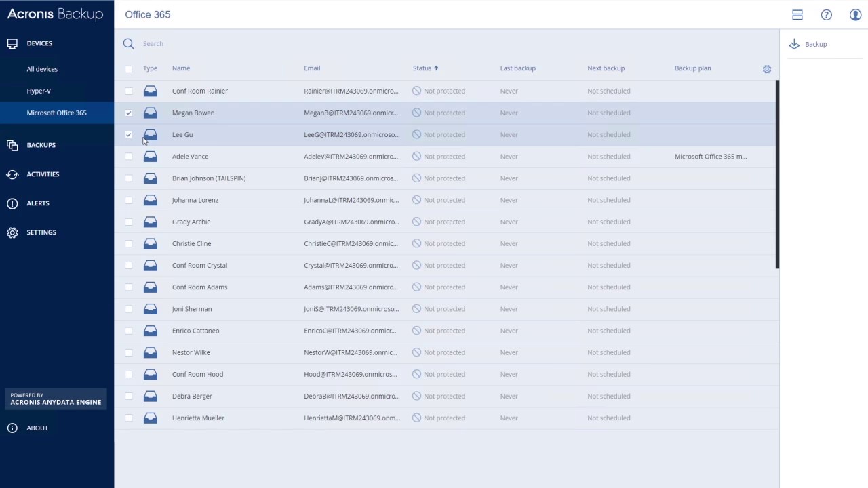
Task: Open DEVICES in the sidebar
Action: point(39,43)
